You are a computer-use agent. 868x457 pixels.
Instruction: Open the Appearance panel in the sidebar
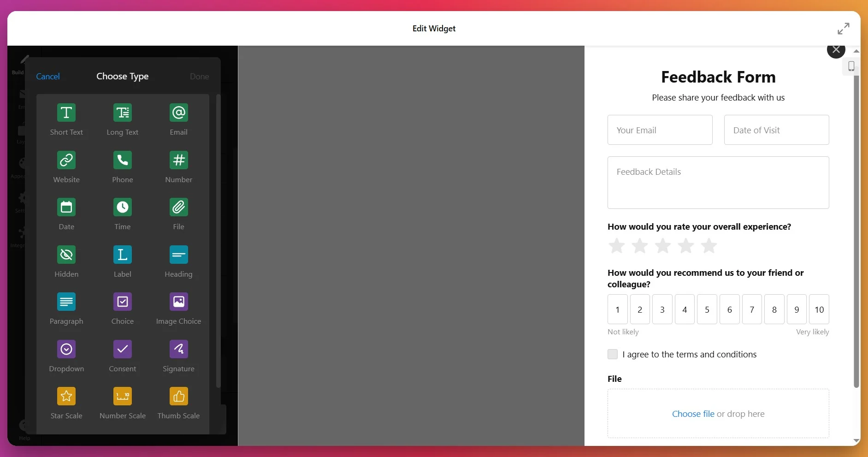(x=21, y=167)
